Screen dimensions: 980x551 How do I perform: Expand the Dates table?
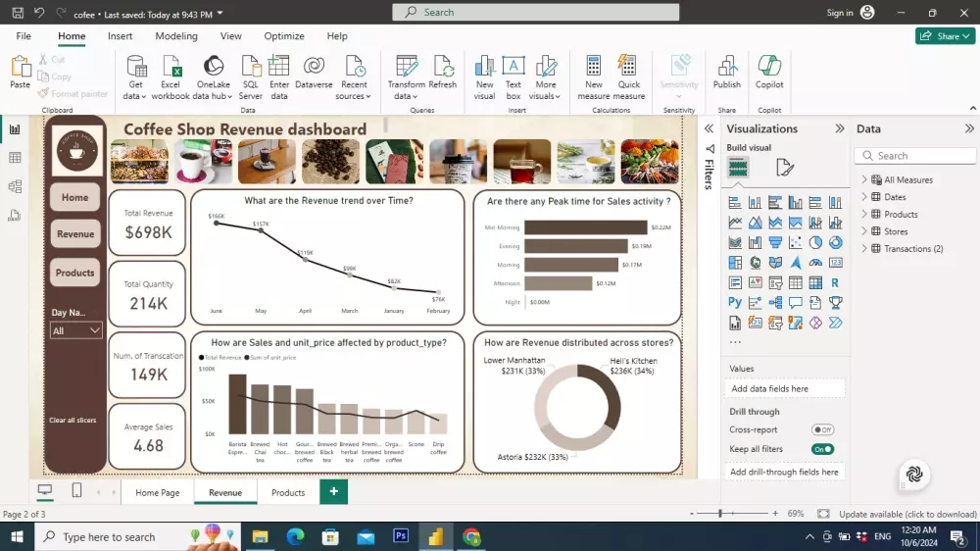click(x=864, y=197)
